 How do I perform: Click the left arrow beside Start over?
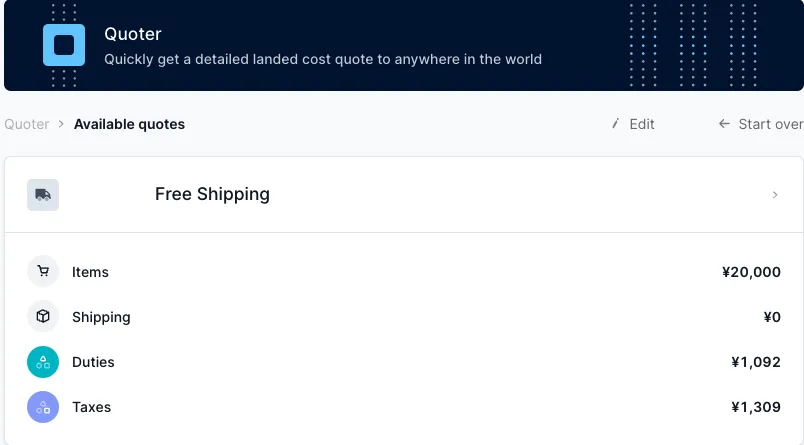[724, 124]
